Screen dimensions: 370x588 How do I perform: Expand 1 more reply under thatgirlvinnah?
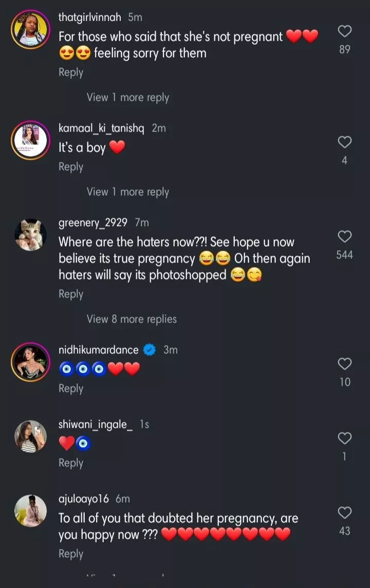pyautogui.click(x=127, y=98)
